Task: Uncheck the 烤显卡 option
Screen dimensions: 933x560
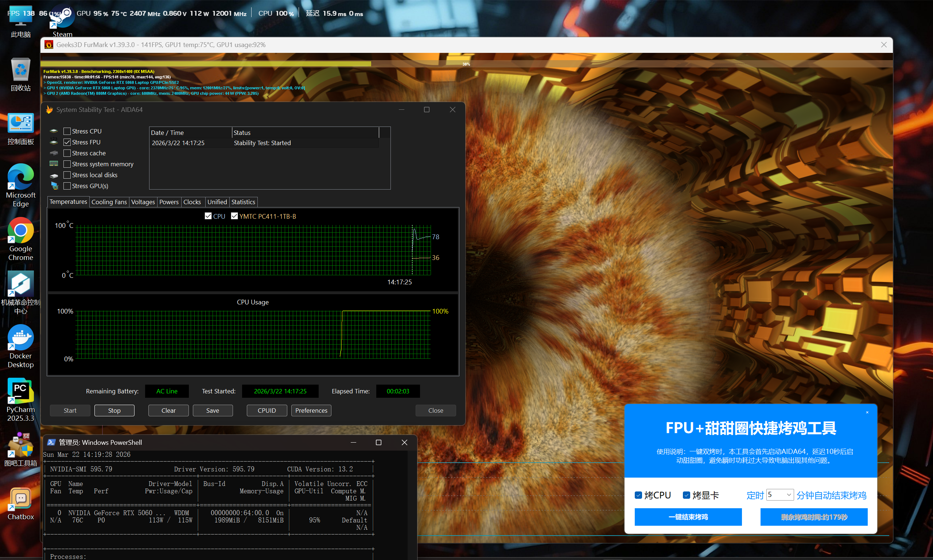Action: tap(686, 495)
